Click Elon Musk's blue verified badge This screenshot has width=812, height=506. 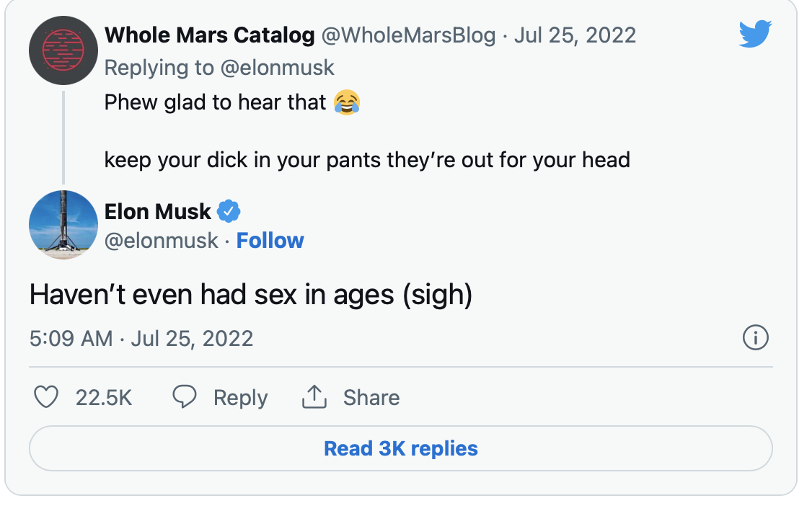click(x=229, y=211)
